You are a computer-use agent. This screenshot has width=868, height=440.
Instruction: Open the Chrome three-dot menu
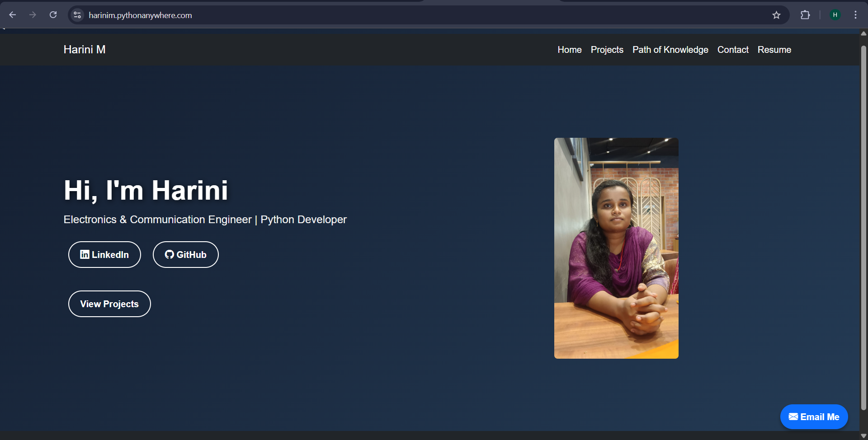[855, 15]
